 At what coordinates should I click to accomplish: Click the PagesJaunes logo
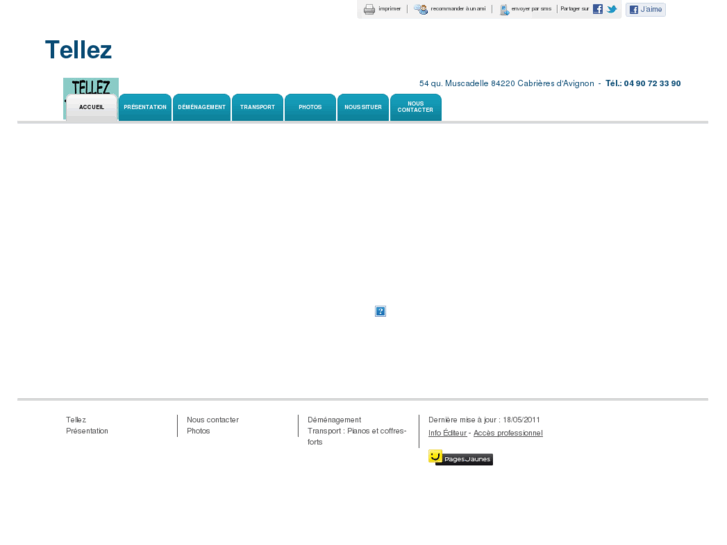pyautogui.click(x=460, y=458)
